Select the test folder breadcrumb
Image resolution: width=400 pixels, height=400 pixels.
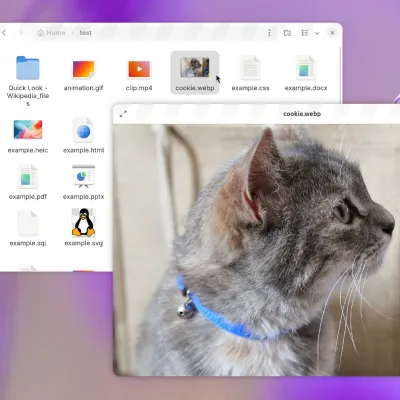85,33
